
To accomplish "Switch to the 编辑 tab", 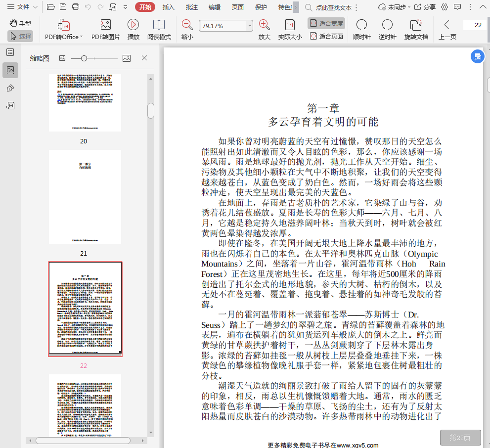I will click(215, 7).
